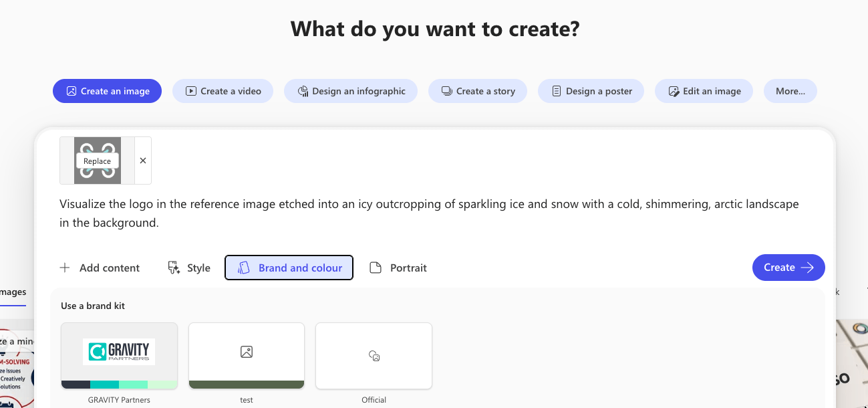This screenshot has height=408, width=868.
Task: Select the Create an image option
Action: pos(107,91)
